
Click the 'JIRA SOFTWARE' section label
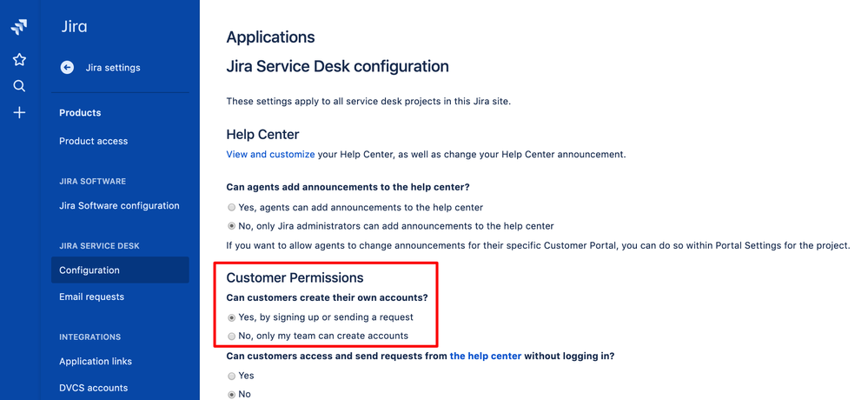point(92,181)
